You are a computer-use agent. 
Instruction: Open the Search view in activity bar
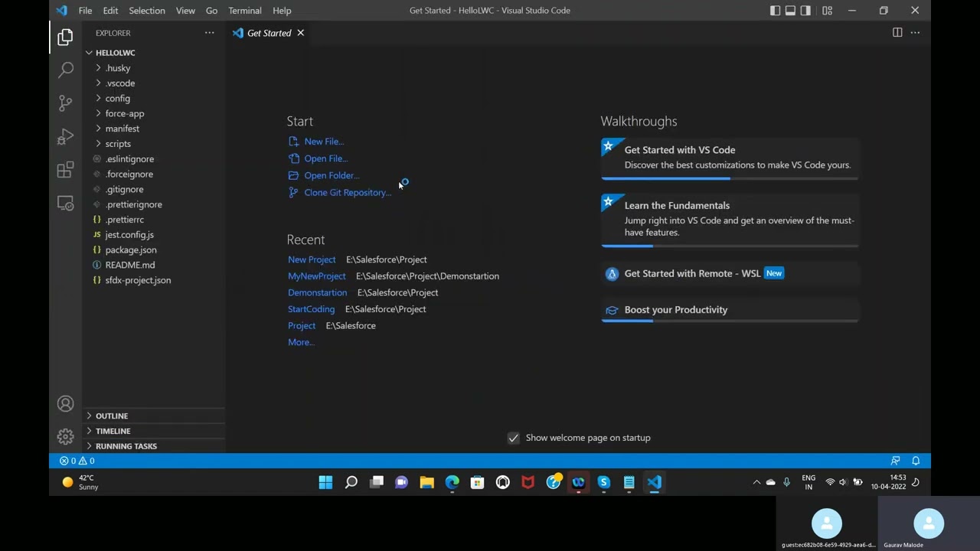pyautogui.click(x=65, y=70)
